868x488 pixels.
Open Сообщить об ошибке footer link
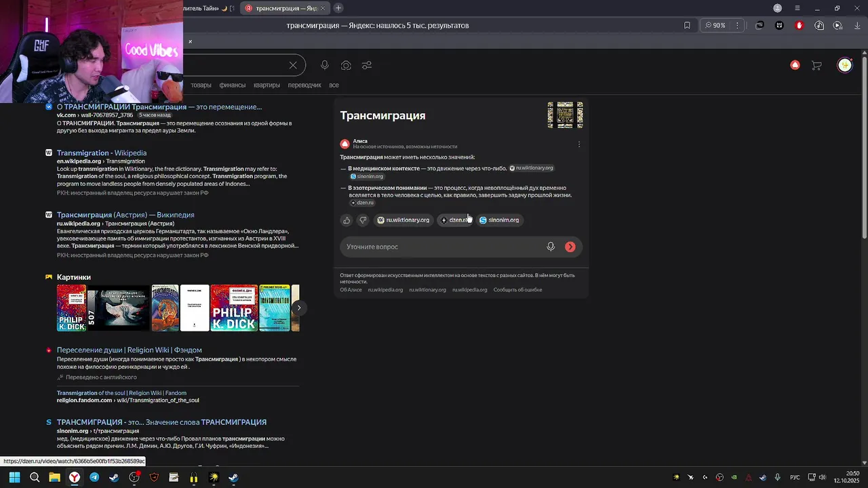pos(517,289)
